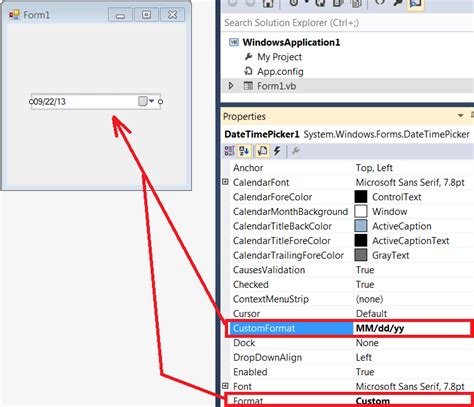Select Form1.vb in Solution Explorer
The image size is (474, 407).
point(276,86)
